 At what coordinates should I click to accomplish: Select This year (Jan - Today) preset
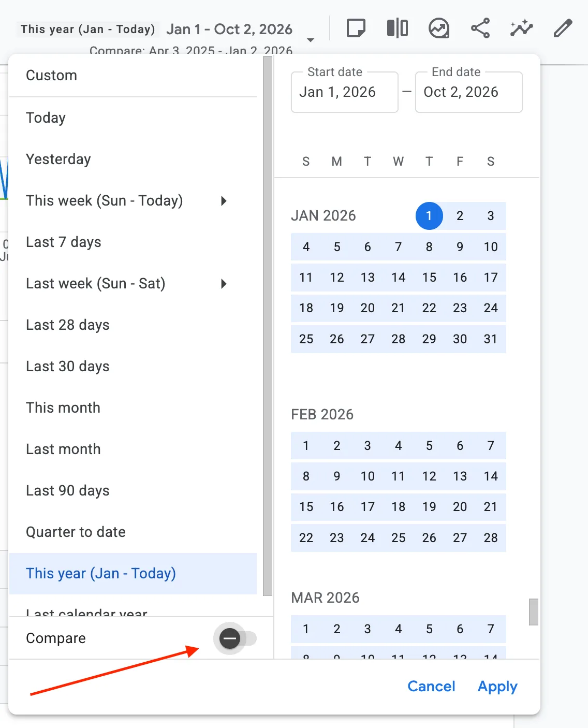133,574
